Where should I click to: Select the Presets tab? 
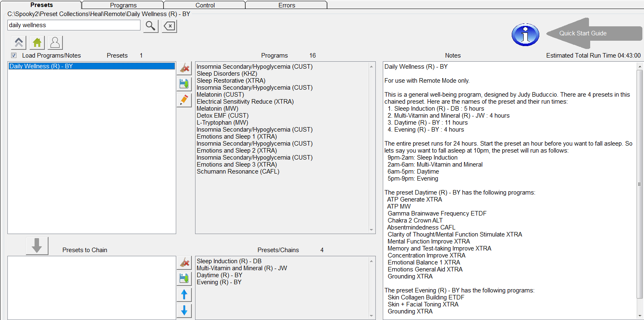[41, 5]
